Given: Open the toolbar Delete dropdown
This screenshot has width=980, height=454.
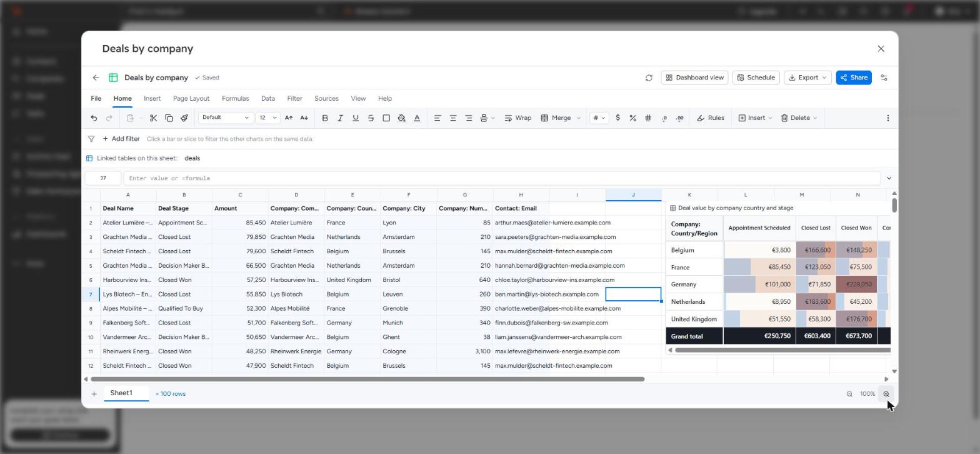Looking at the screenshot, I should click(x=799, y=118).
